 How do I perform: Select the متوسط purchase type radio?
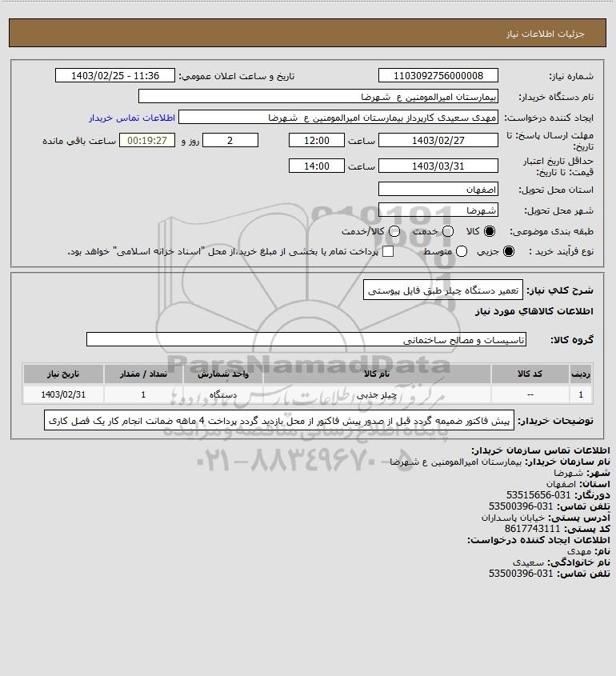pos(462,251)
